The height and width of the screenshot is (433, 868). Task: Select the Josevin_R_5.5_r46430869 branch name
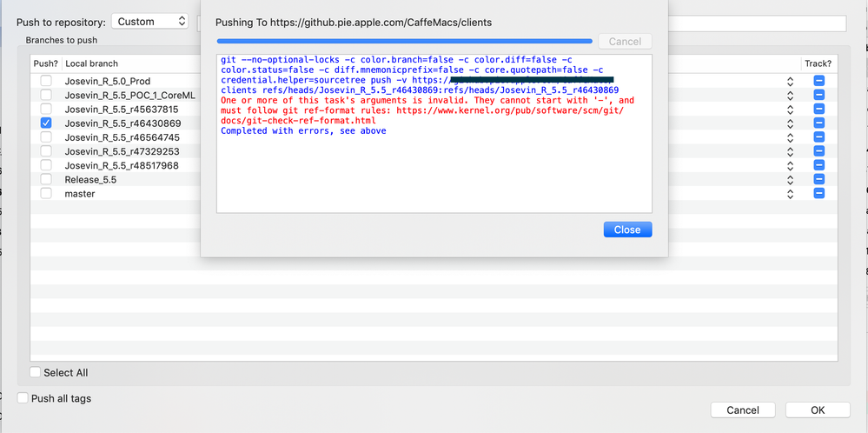click(123, 123)
